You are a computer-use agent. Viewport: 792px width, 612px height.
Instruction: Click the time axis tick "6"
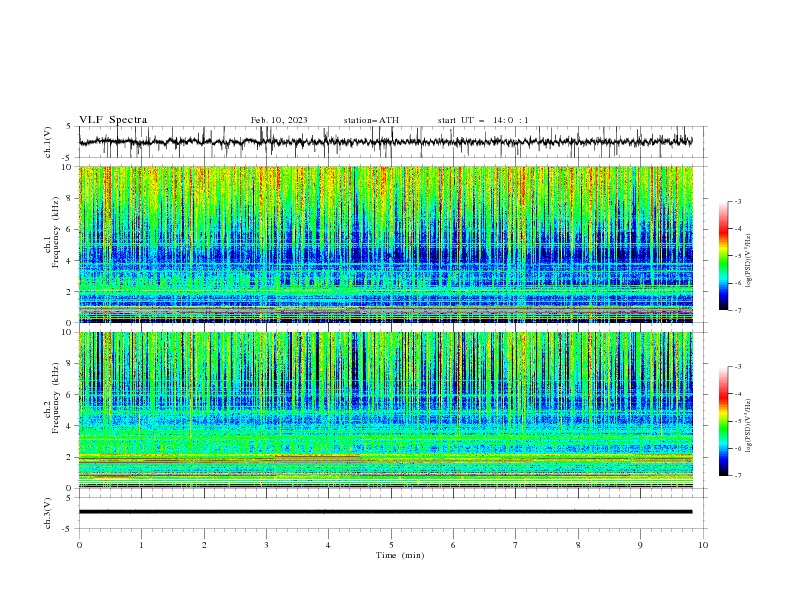click(x=453, y=545)
